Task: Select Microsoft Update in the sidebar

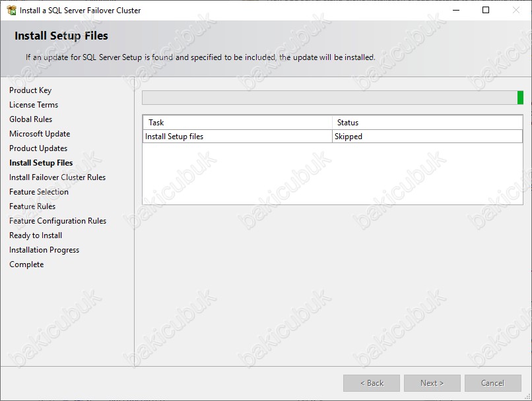Action: (40, 134)
